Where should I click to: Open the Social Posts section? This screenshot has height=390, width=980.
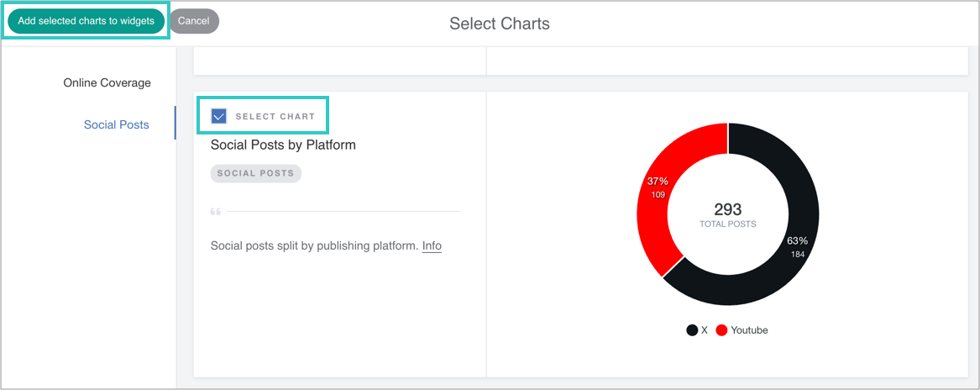pos(116,125)
